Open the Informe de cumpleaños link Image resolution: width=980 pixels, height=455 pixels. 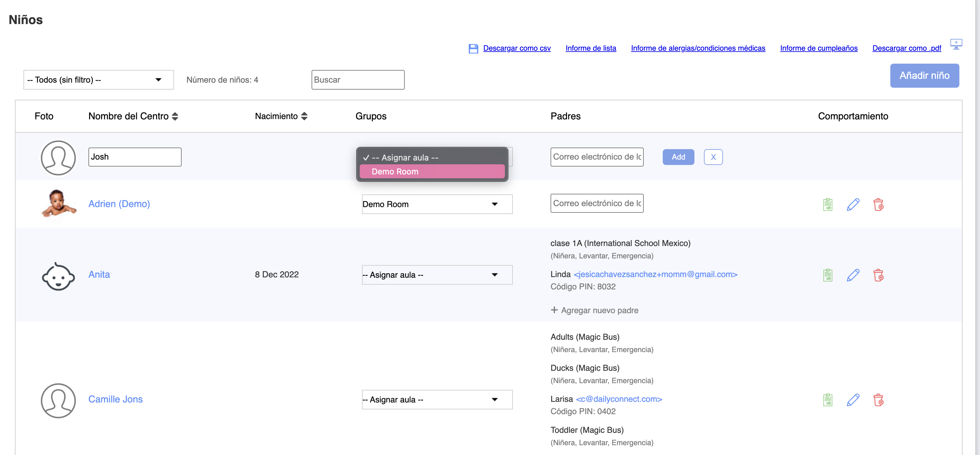coord(818,48)
